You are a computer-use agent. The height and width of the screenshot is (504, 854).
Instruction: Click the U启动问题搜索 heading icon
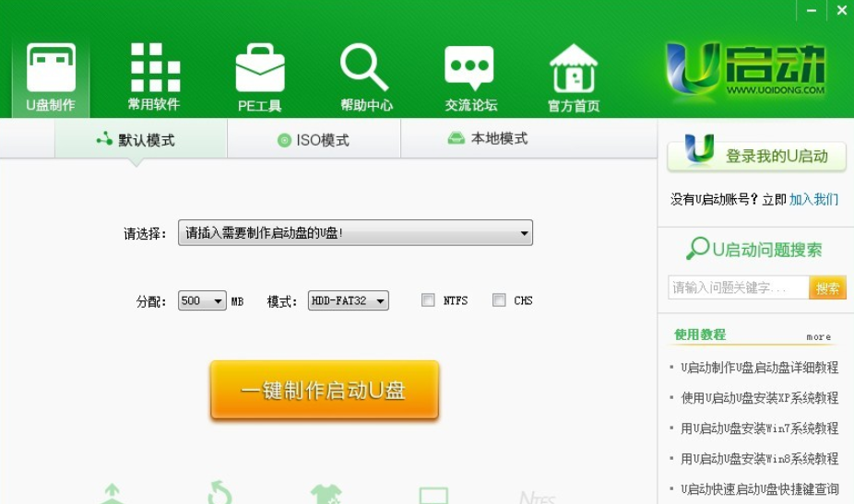click(697, 249)
